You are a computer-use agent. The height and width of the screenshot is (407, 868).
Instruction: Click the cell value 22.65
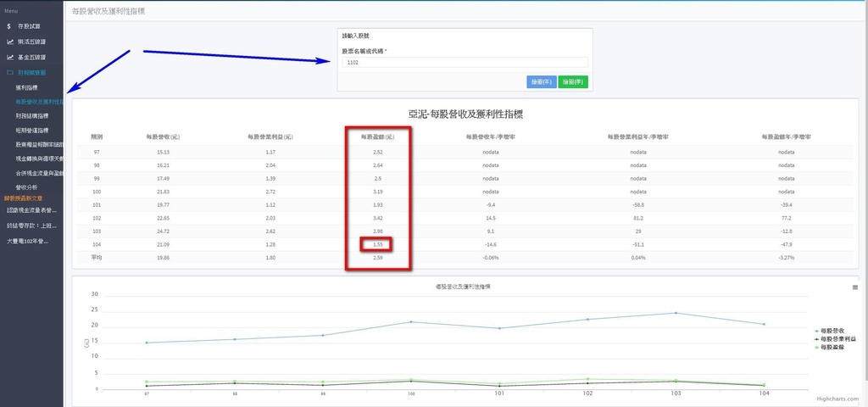163,218
